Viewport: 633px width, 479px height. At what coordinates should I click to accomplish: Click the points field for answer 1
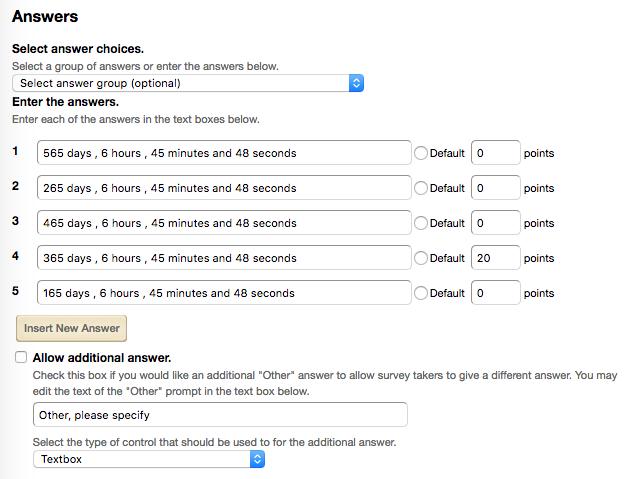click(495, 153)
